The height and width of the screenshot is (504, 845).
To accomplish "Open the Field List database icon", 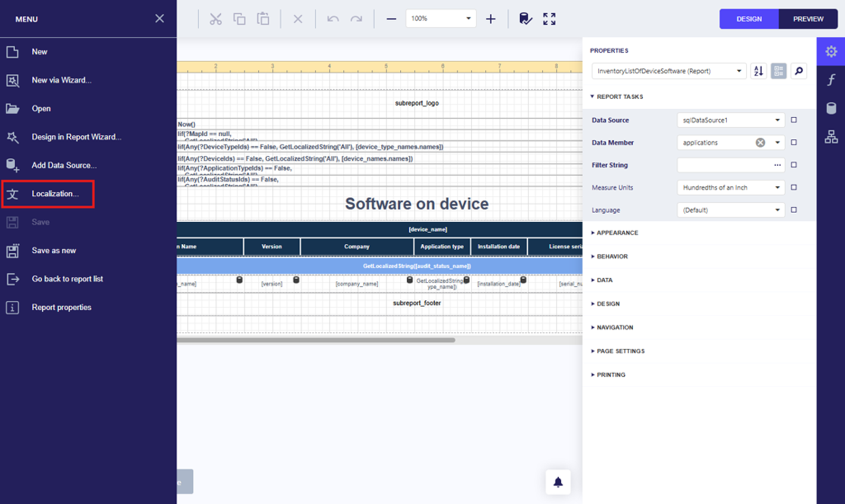I will coord(831,108).
